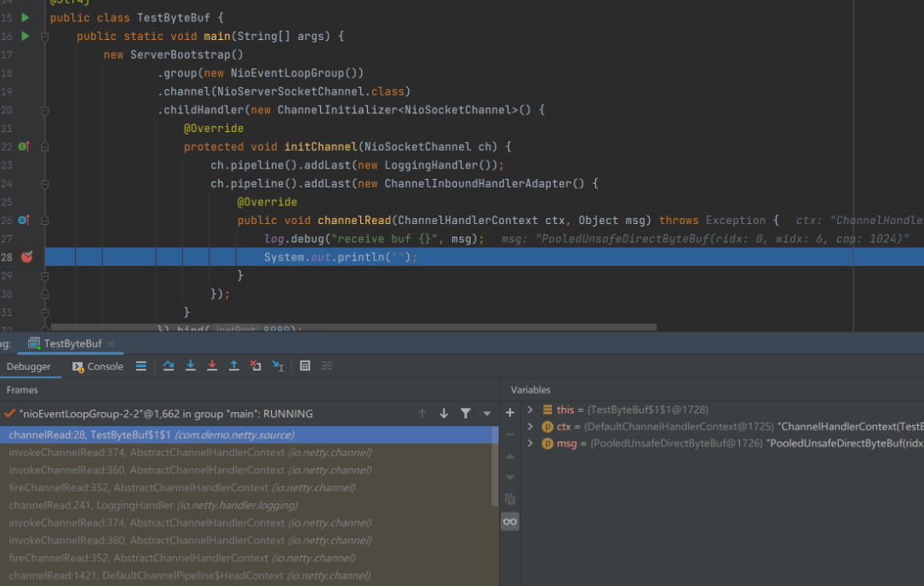
Task: Click the Drop Frame icon
Action: (255, 366)
